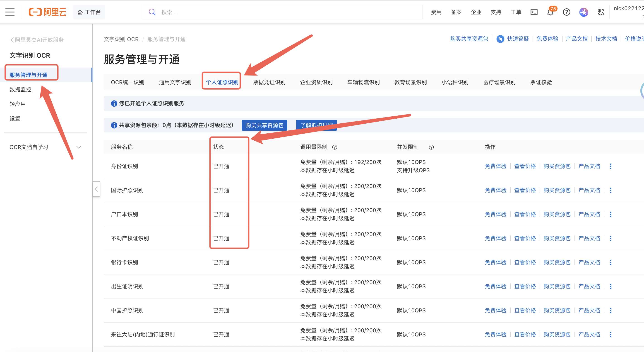644x352 pixels.
Task: Switch to the 票据凭证识别 tab
Action: [269, 82]
